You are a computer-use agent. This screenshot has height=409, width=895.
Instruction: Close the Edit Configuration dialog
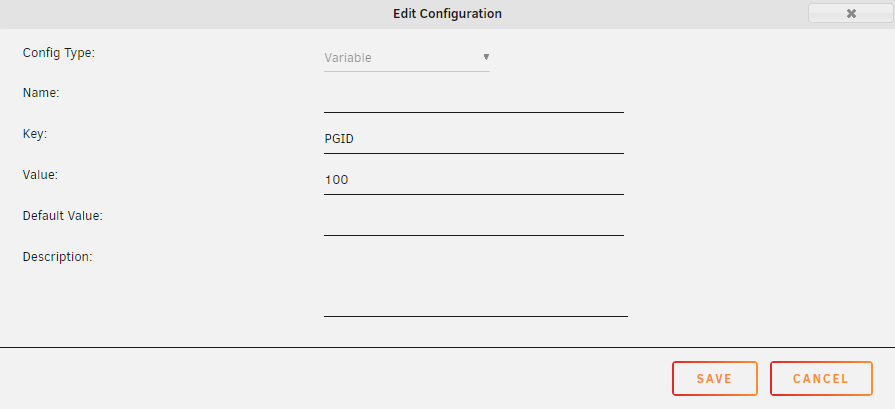[x=850, y=14]
